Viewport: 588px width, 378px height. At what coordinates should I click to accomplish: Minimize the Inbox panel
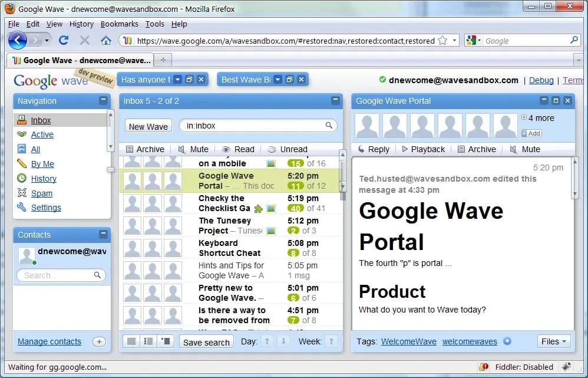point(335,100)
